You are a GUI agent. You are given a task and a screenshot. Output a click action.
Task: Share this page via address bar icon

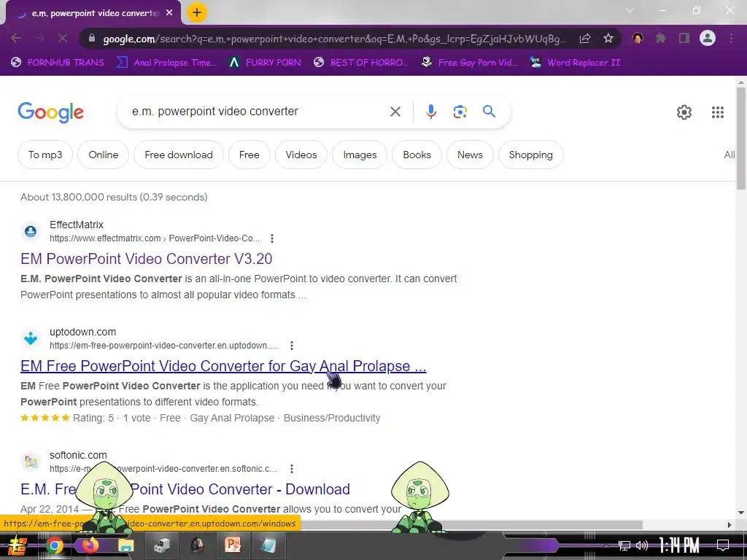pyautogui.click(x=585, y=39)
